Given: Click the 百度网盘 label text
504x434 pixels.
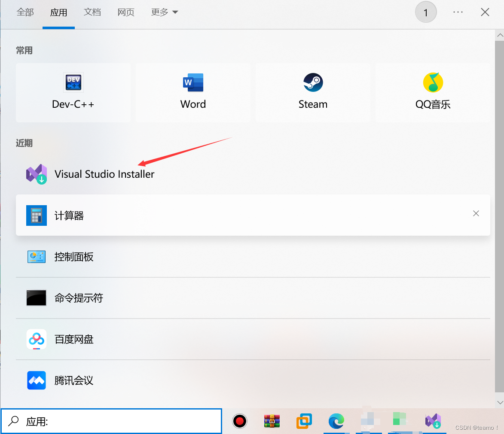Looking at the screenshot, I should click(74, 339).
